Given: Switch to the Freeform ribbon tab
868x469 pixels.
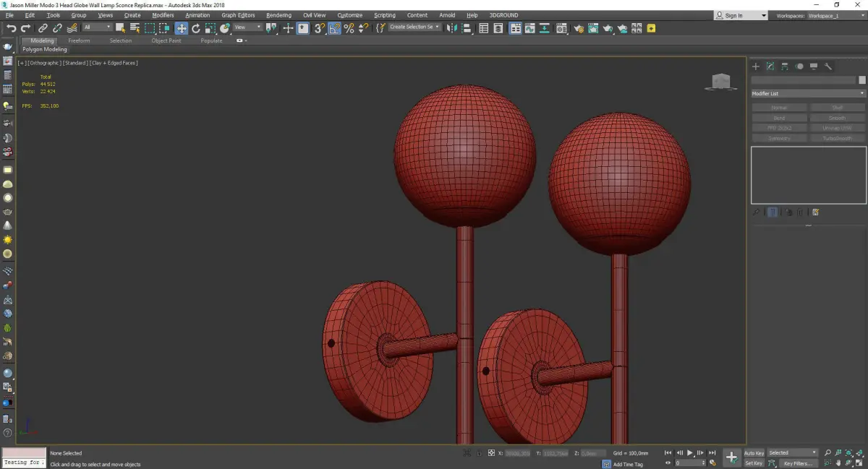Looking at the screenshot, I should [79, 40].
